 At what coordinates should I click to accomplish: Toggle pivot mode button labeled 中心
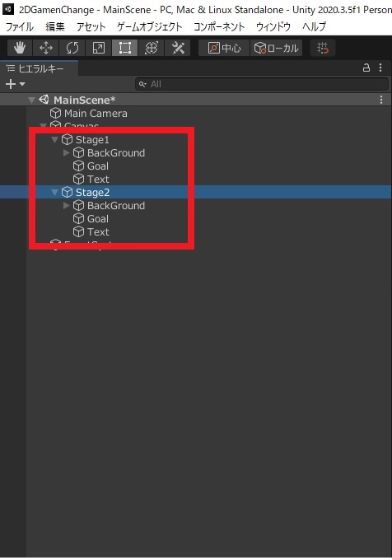click(224, 48)
